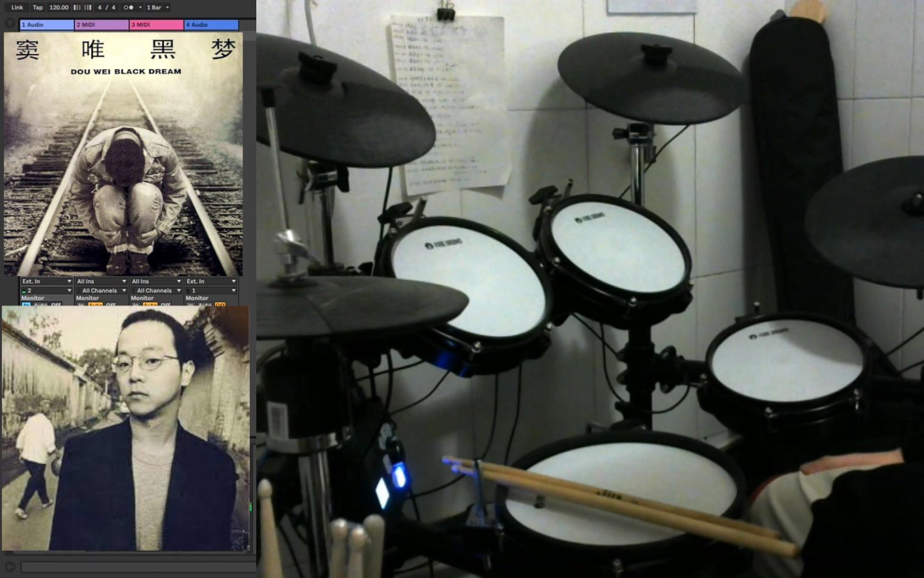Viewport: 924px width, 578px height.
Task: Select the 1 Audio track header
Action: [x=46, y=25]
